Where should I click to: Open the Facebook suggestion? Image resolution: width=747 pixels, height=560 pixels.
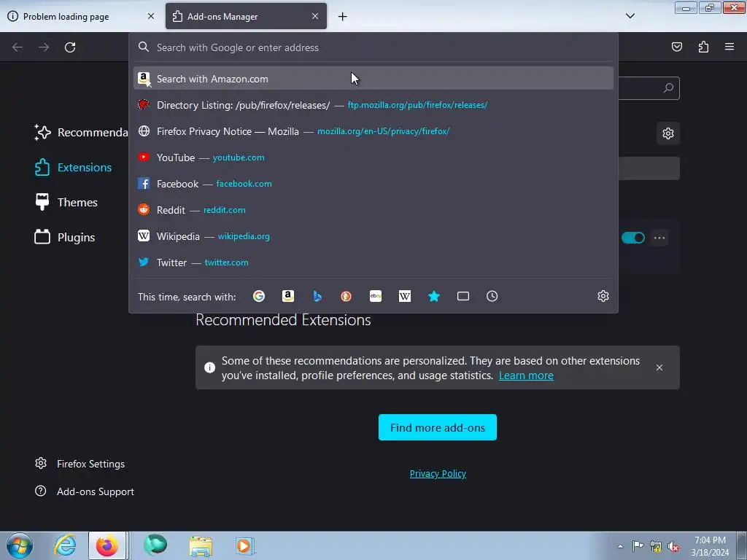click(373, 183)
